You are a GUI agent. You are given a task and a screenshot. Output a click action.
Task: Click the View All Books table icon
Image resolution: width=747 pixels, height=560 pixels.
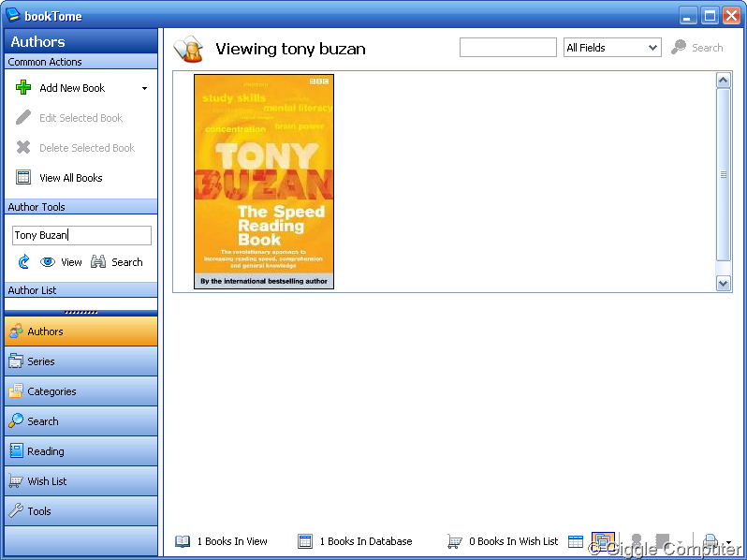pyautogui.click(x=23, y=177)
